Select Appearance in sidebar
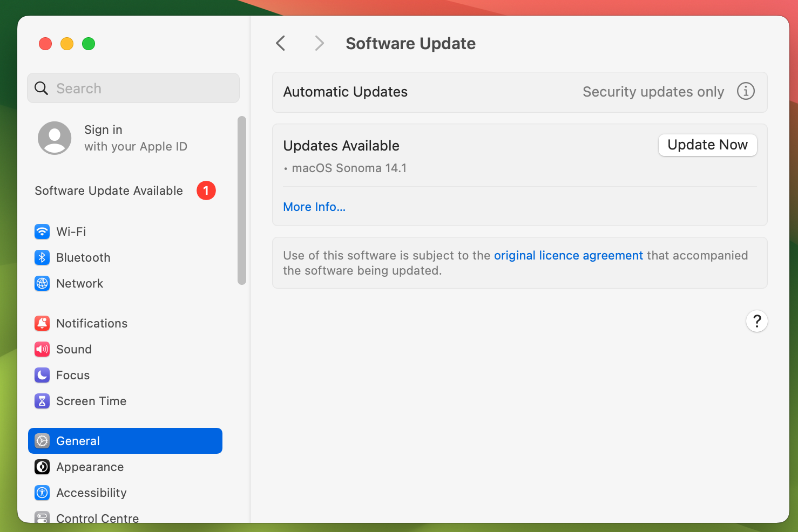Image resolution: width=798 pixels, height=532 pixels. [x=125, y=467]
